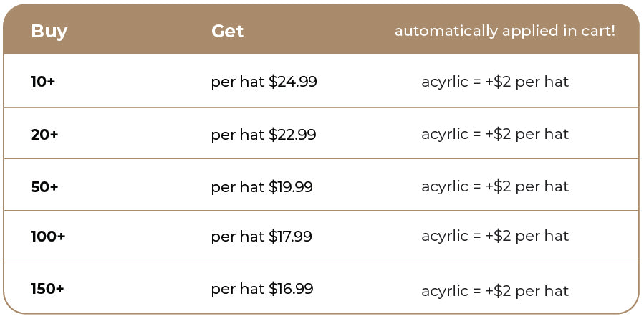Screen dimensions: 644x324
Task: Click "automatically applied in cart!" header text
Action: 504,32
